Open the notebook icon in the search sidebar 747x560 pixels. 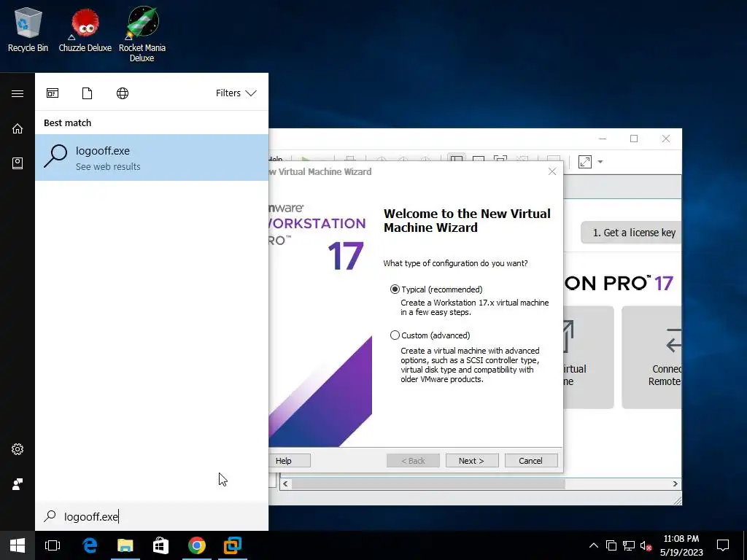click(x=18, y=163)
